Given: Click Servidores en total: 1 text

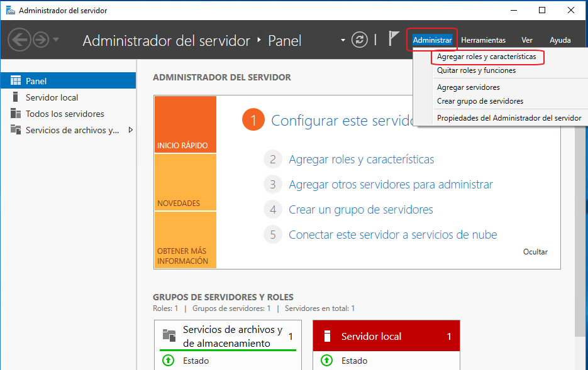Looking at the screenshot, I should tap(319, 308).
